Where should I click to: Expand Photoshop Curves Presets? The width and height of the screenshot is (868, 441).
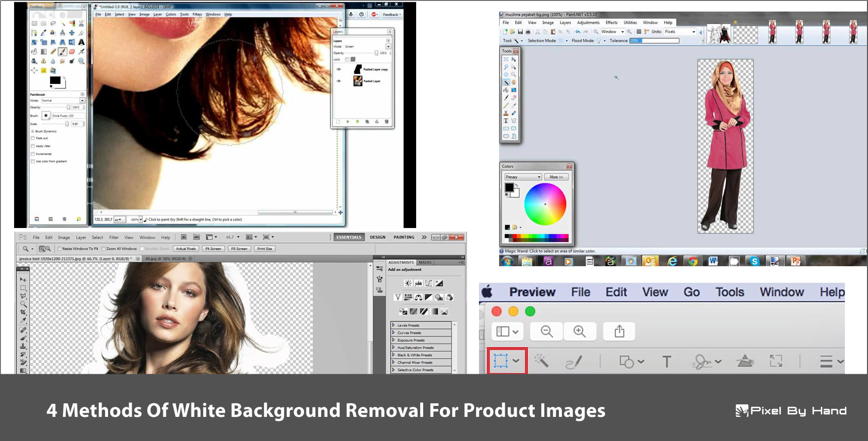[x=393, y=333]
